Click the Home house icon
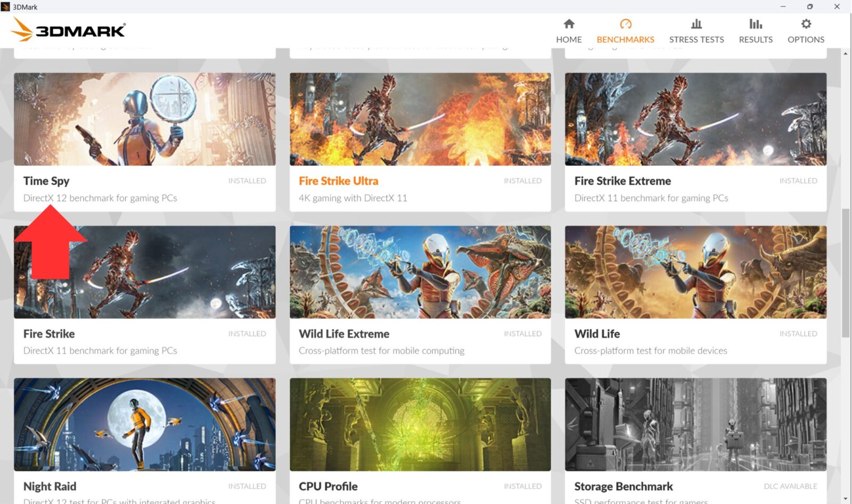 [x=569, y=24]
